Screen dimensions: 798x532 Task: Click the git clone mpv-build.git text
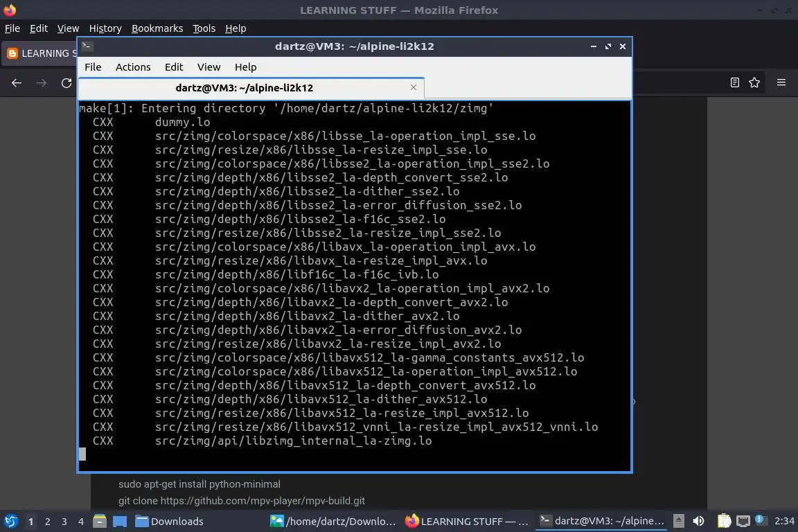[x=242, y=501]
